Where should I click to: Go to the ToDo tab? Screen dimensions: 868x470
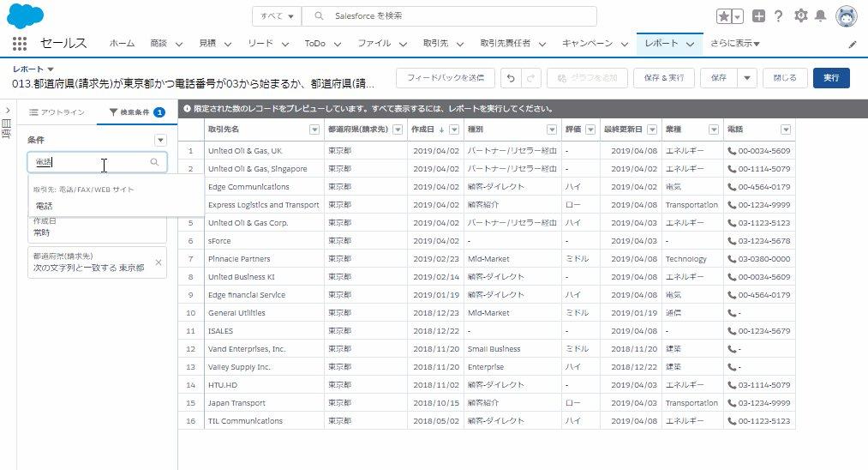point(315,43)
